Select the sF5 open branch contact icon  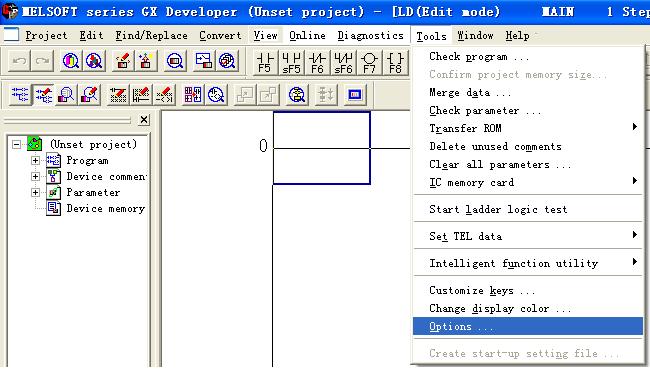point(291,63)
